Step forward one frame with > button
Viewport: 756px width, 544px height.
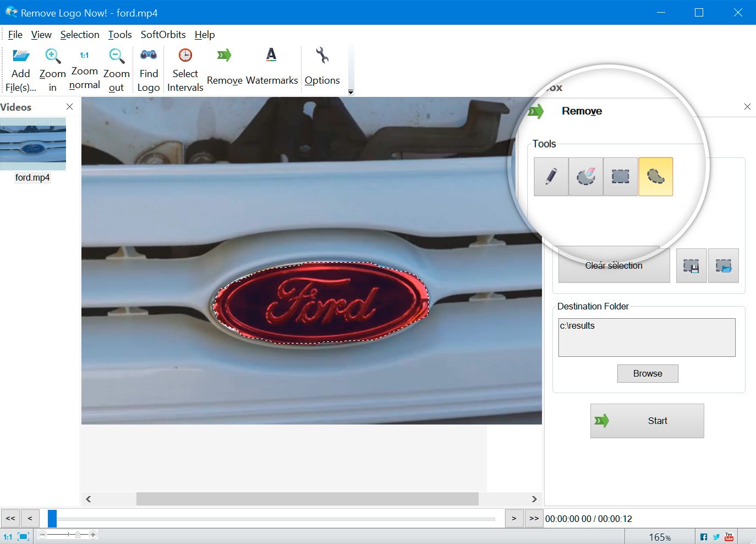point(514,518)
